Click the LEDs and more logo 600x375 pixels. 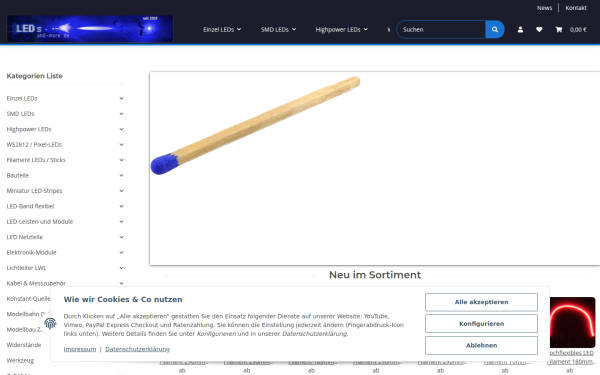(x=90, y=29)
